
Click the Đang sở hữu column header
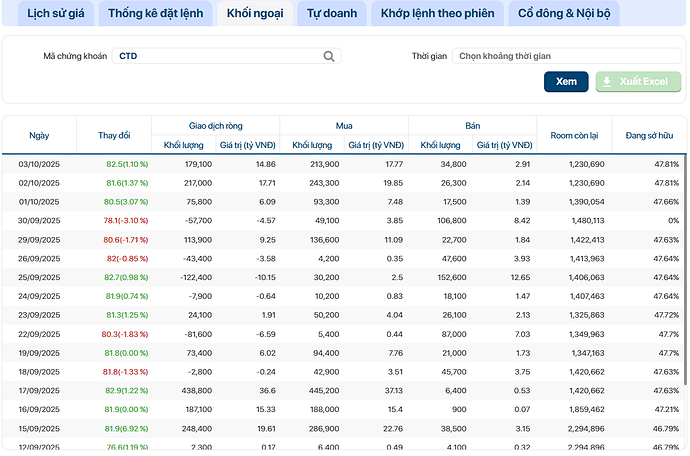pos(648,135)
